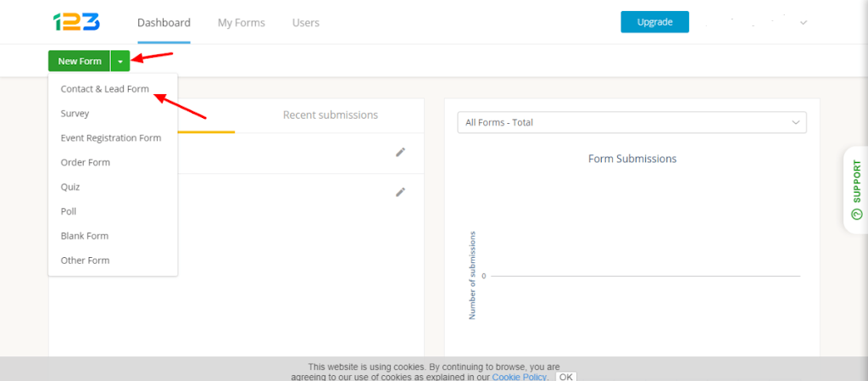The image size is (868, 381).
Task: Open the Users tab
Action: (305, 23)
